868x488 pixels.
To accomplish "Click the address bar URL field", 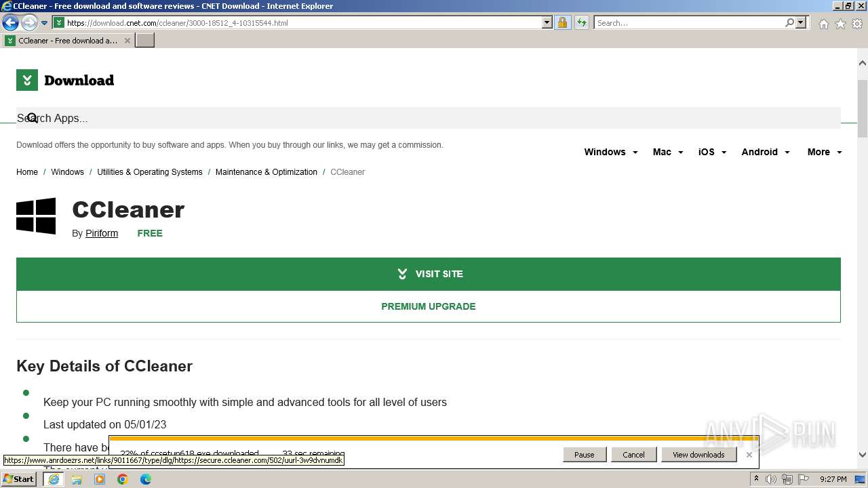I will click(303, 22).
